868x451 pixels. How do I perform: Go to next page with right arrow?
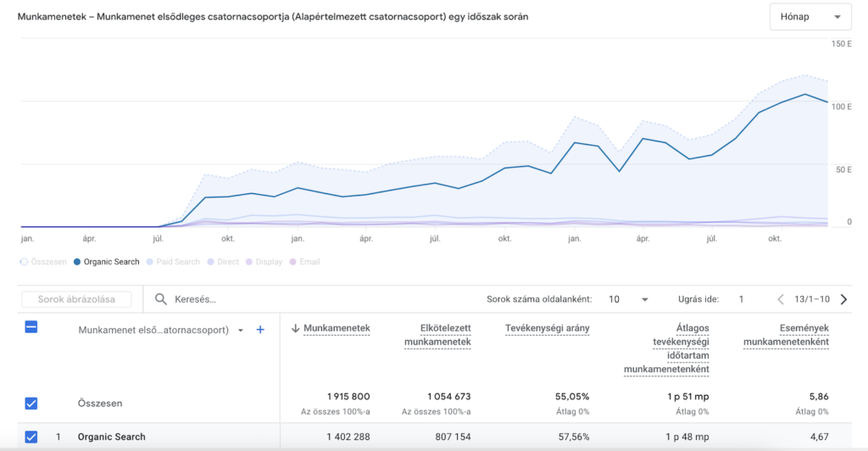click(x=843, y=299)
